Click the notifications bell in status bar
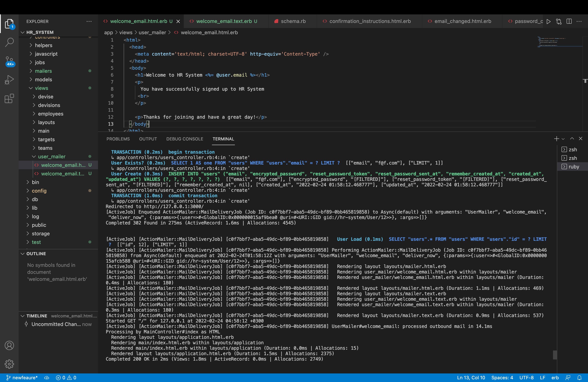Screen dimensions: 588x382 click(579, 378)
